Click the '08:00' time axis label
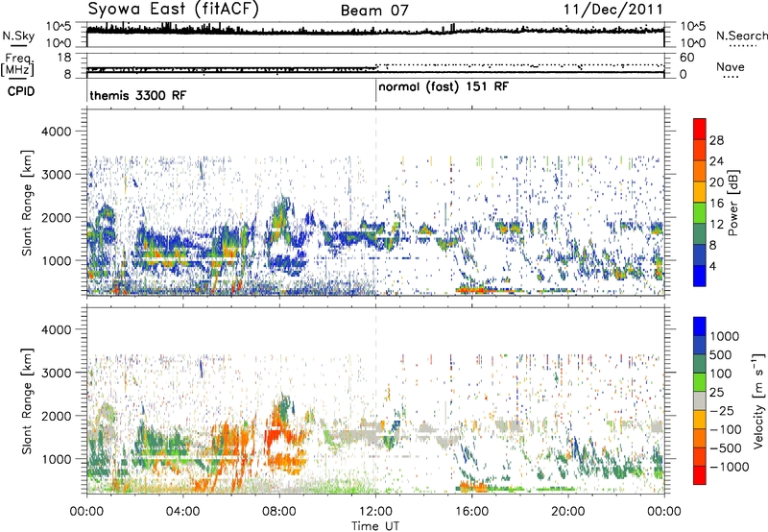This screenshot has width=768, height=532. click(279, 512)
